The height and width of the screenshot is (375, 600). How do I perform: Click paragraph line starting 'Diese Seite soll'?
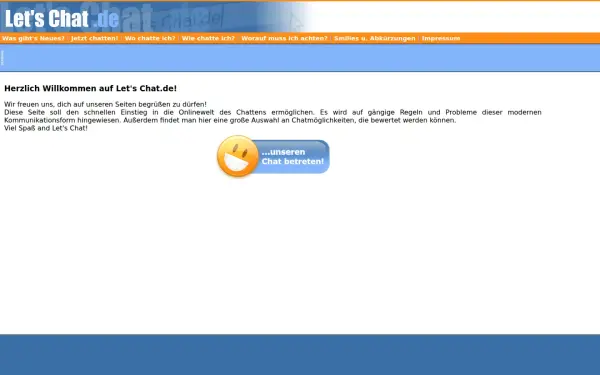pos(273,112)
